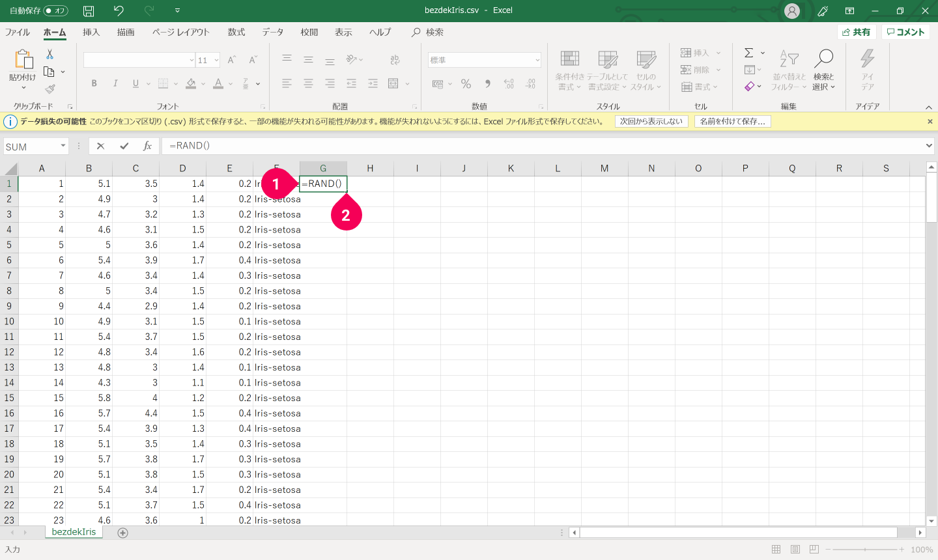Toggle Underline formatting button
Screen dimensions: 938x560
pos(135,83)
